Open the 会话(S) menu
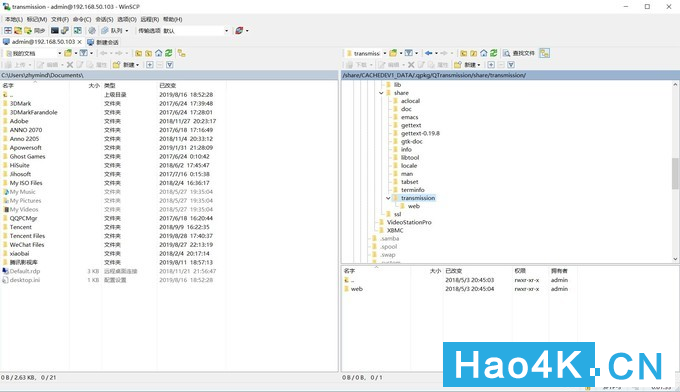Viewport: 680px width, 392px height. click(x=104, y=19)
